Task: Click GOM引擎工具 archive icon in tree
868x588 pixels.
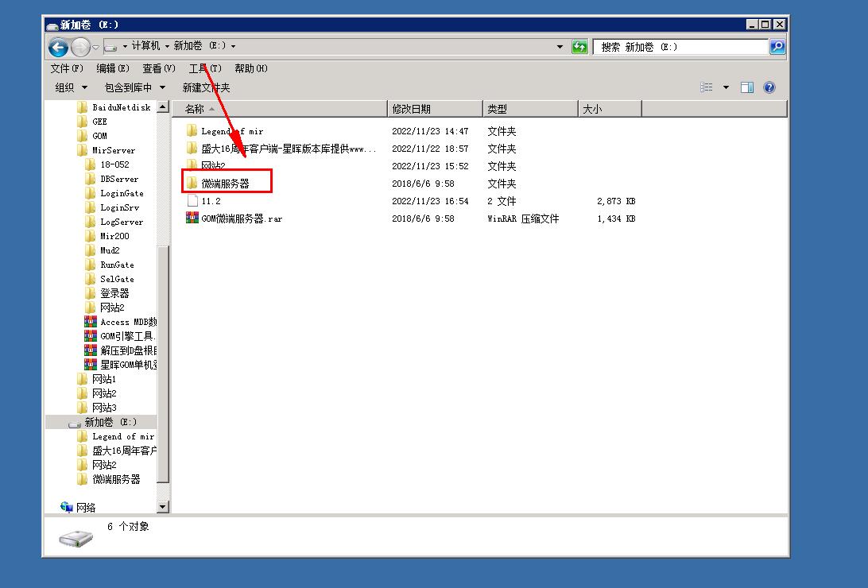Action: click(x=91, y=336)
